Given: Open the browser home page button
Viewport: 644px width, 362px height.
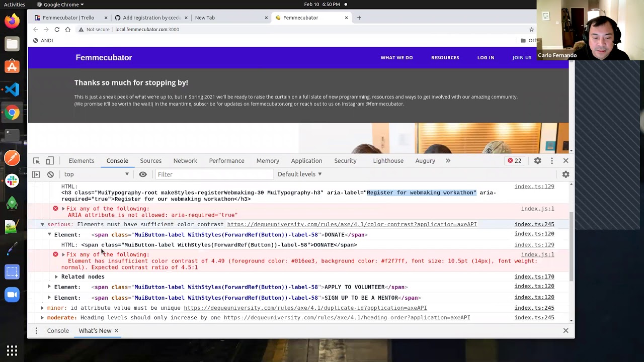Looking at the screenshot, I should click(x=68, y=30).
